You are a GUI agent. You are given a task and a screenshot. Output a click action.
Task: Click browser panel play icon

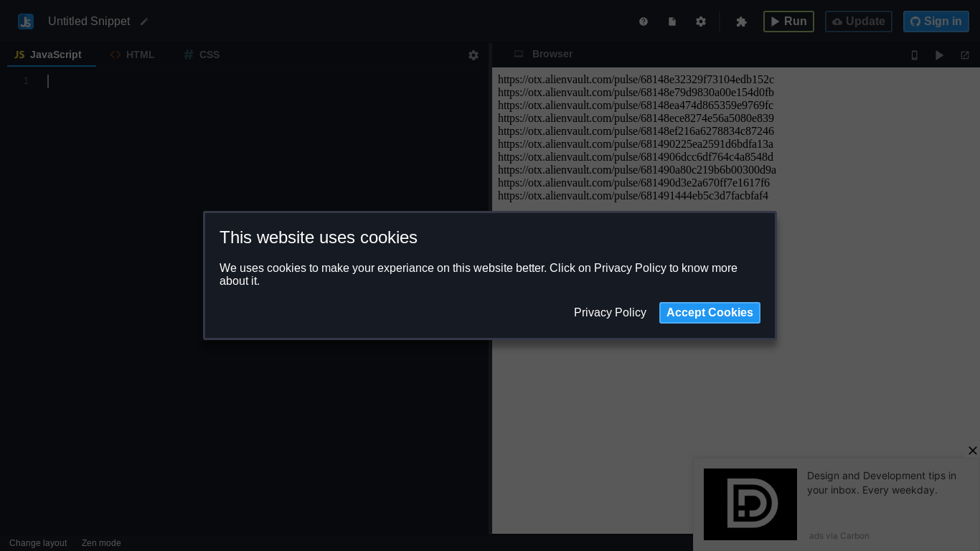940,55
